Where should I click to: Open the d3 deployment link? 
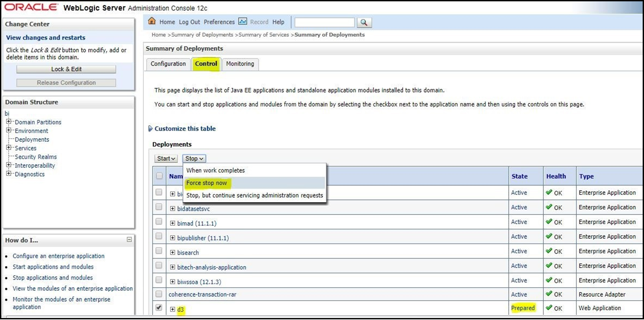pos(180,310)
